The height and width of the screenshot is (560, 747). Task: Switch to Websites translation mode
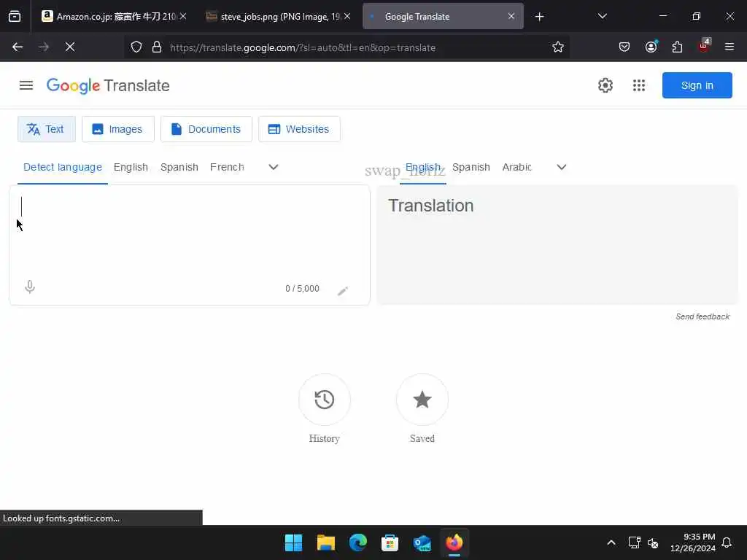[x=299, y=129]
